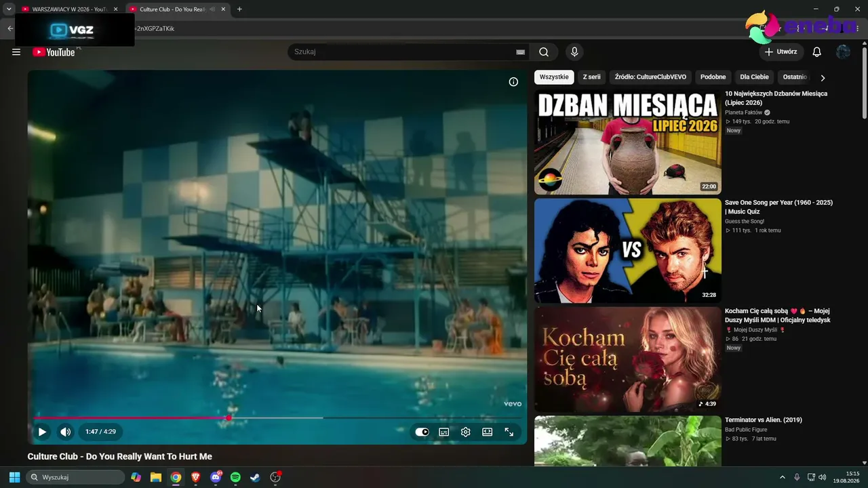
Task: Open File Explorer from the taskbar
Action: [156, 477]
